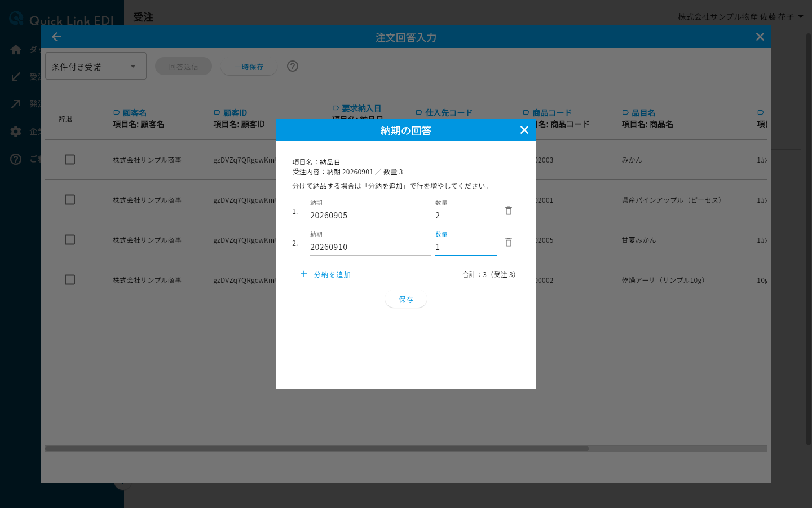The height and width of the screenshot is (508, 812).
Task: Click the みかん product name cell
Action: coord(632,160)
